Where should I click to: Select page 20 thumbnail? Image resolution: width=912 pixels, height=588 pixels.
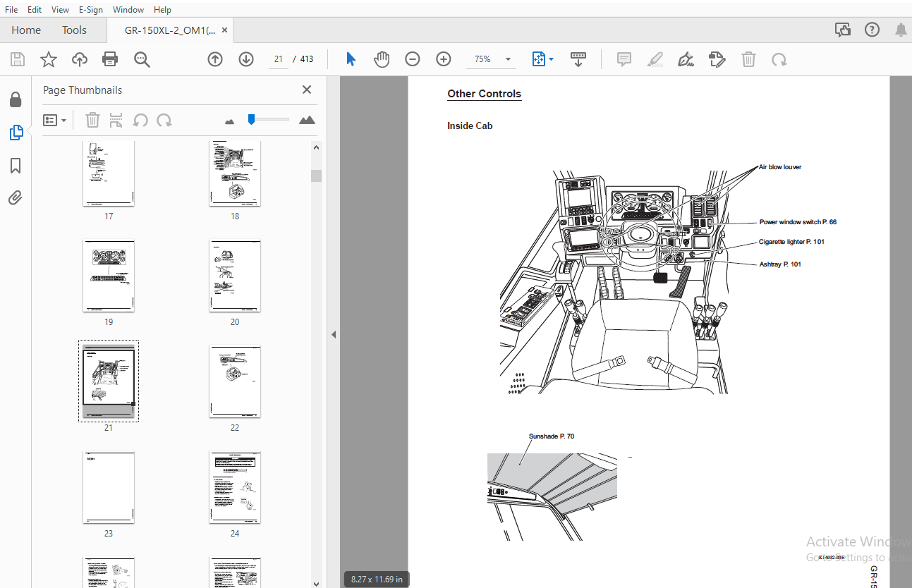235,276
